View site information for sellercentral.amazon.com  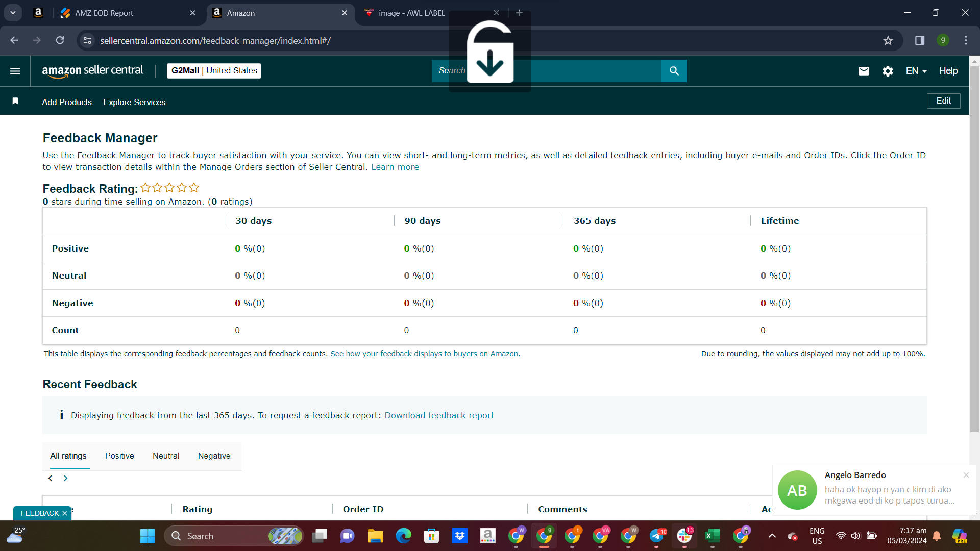point(88,40)
